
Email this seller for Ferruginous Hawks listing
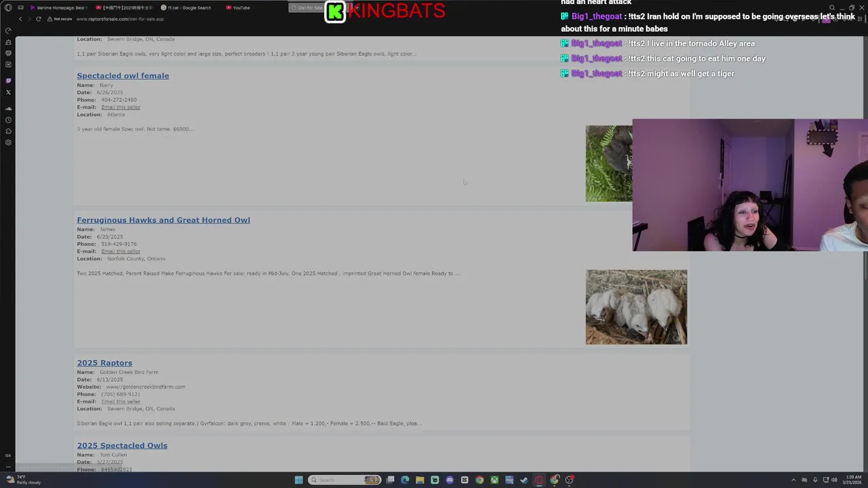tap(121, 251)
